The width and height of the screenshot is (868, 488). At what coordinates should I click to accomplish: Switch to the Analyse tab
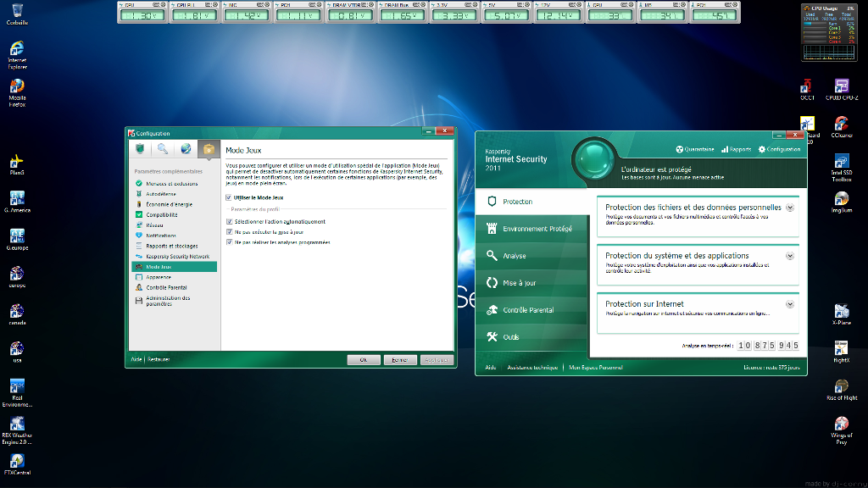(x=531, y=256)
